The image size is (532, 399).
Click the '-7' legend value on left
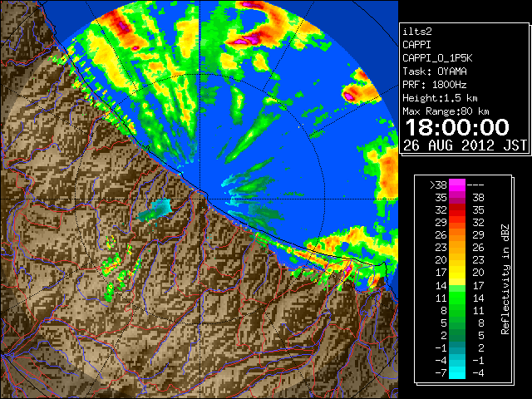pyautogui.click(x=441, y=373)
